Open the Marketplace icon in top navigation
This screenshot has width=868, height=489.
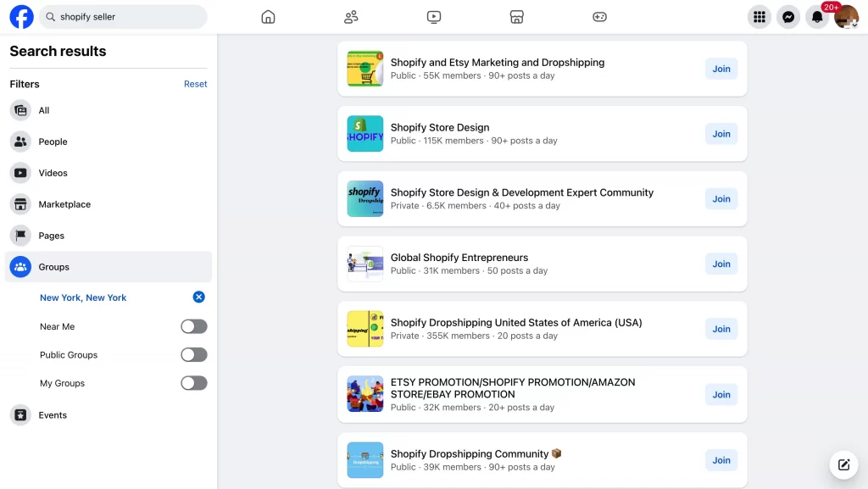click(x=516, y=17)
